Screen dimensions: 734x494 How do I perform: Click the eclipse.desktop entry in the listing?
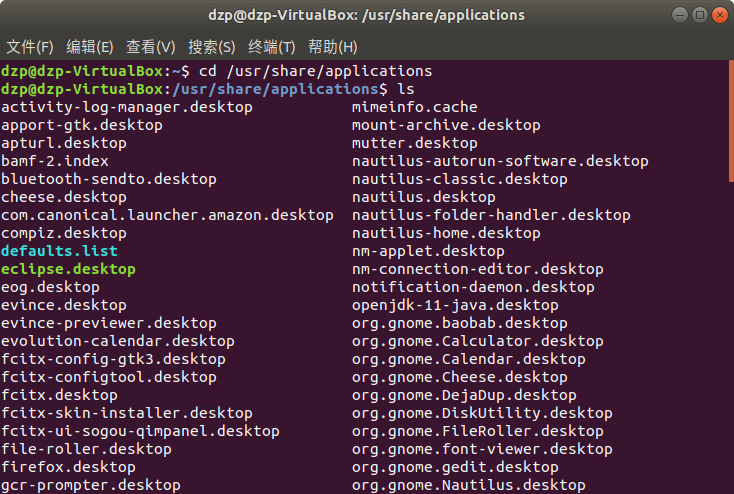(68, 269)
